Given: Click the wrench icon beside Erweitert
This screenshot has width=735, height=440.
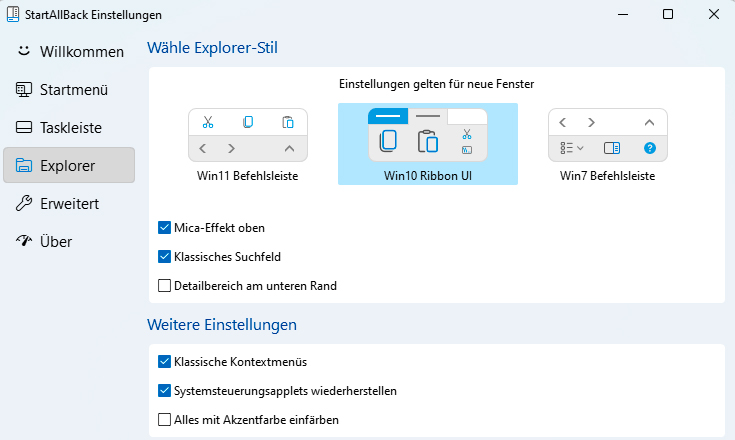Looking at the screenshot, I should tap(24, 203).
